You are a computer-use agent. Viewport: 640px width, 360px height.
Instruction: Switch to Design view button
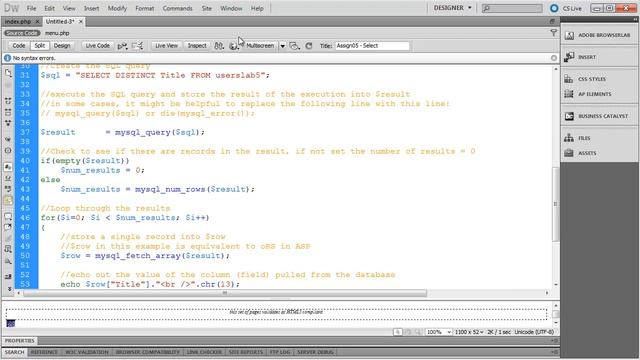pyautogui.click(x=62, y=46)
